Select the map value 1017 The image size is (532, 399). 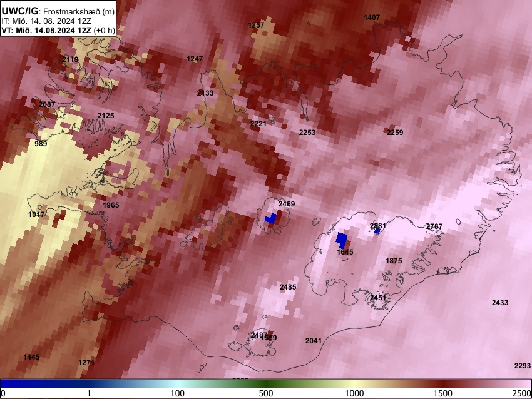36,215
